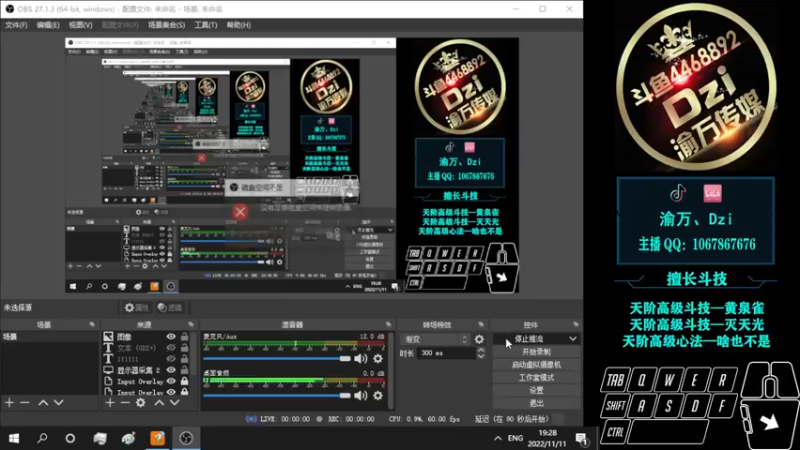Image resolution: width=800 pixels, height=450 pixels.
Task: Adjust the 桌面音频 volume slider
Action: (277, 395)
